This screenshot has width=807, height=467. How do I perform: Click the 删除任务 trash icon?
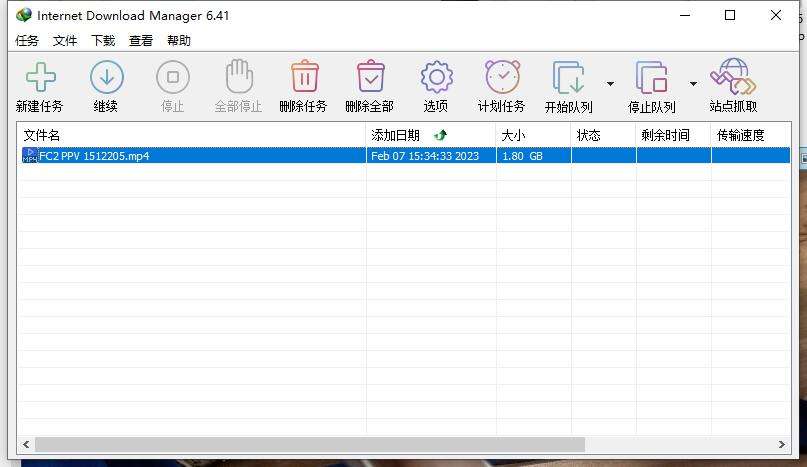pos(305,76)
